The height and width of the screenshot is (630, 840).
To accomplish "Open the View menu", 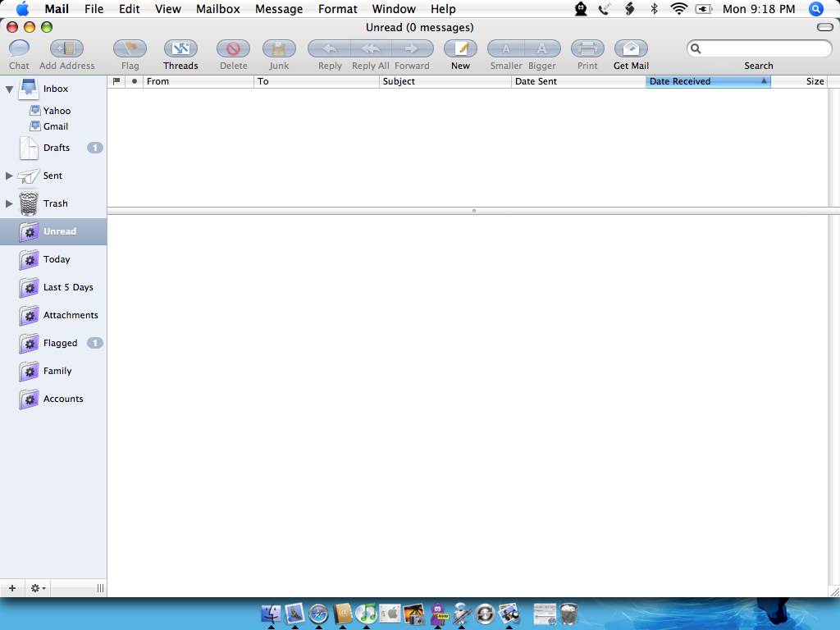I will point(167,9).
